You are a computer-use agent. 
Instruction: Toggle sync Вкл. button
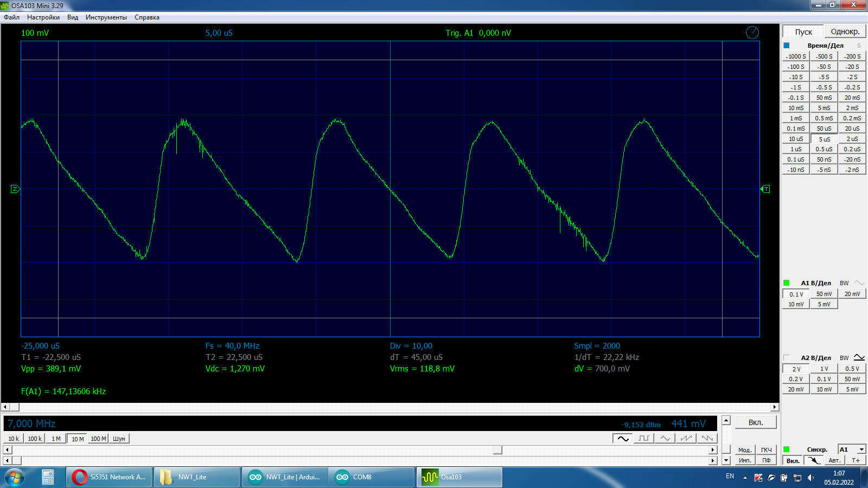click(x=793, y=460)
